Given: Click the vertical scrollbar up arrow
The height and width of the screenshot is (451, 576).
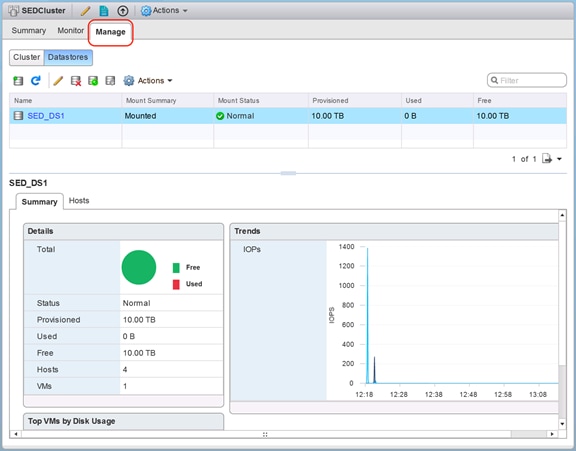Looking at the screenshot, I should click(562, 215).
